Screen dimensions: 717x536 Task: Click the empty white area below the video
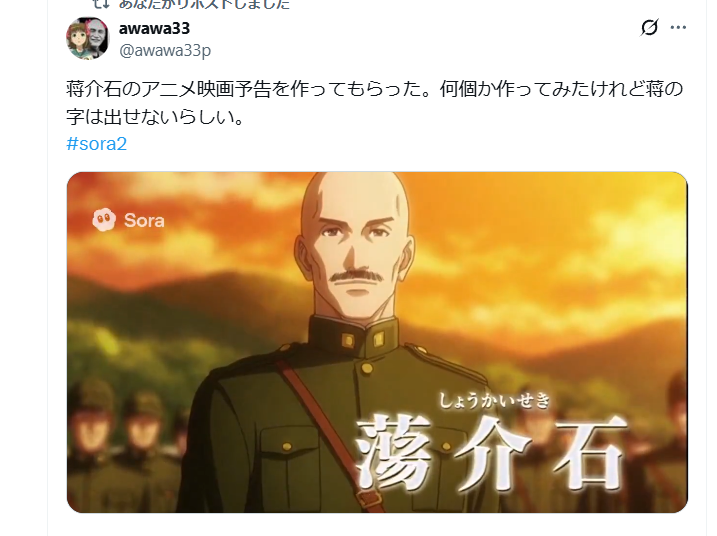(377, 525)
